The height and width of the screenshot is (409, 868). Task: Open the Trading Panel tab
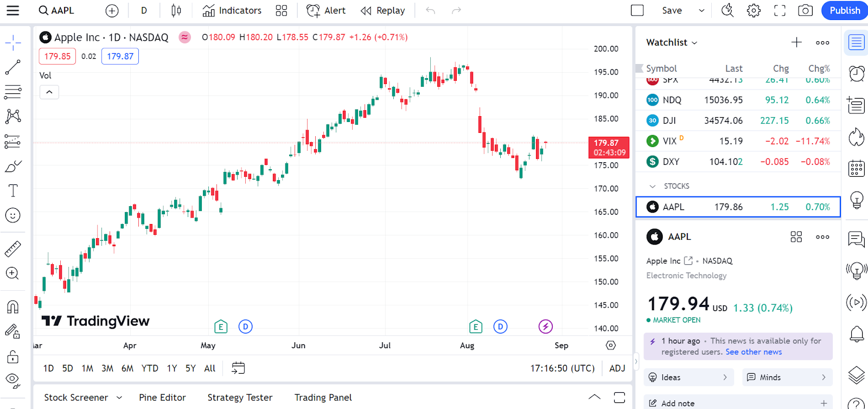pos(323,398)
